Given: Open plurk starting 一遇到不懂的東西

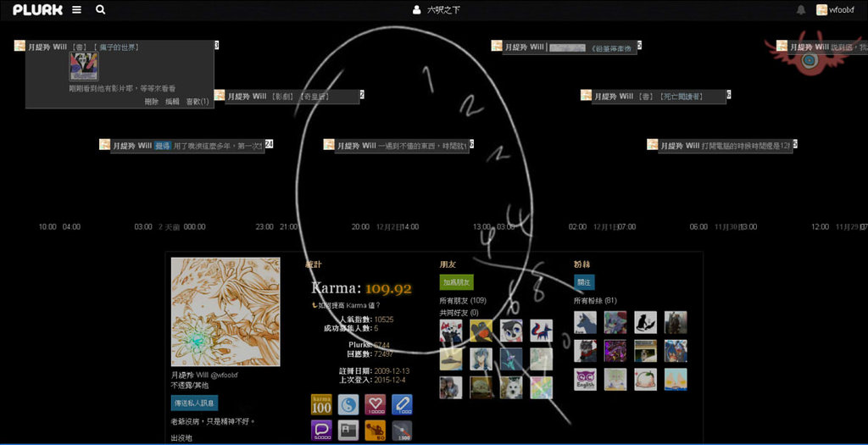Looking at the screenshot, I should 402,146.
